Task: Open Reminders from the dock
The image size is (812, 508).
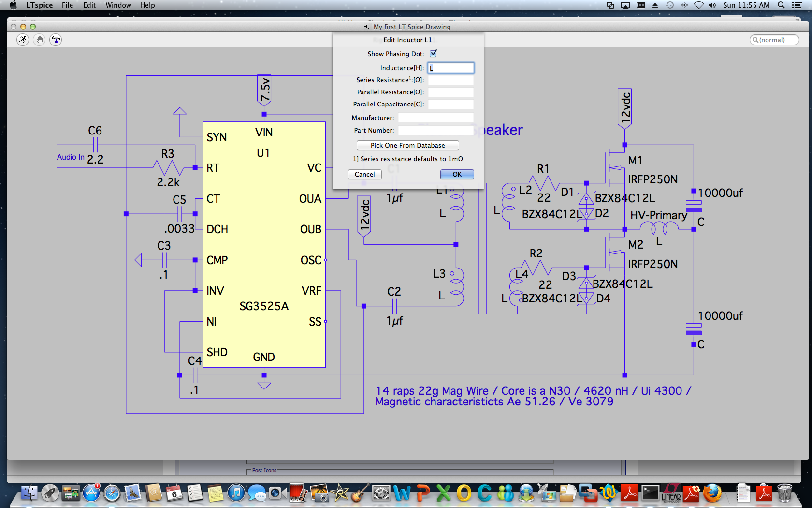Action: pos(195,493)
